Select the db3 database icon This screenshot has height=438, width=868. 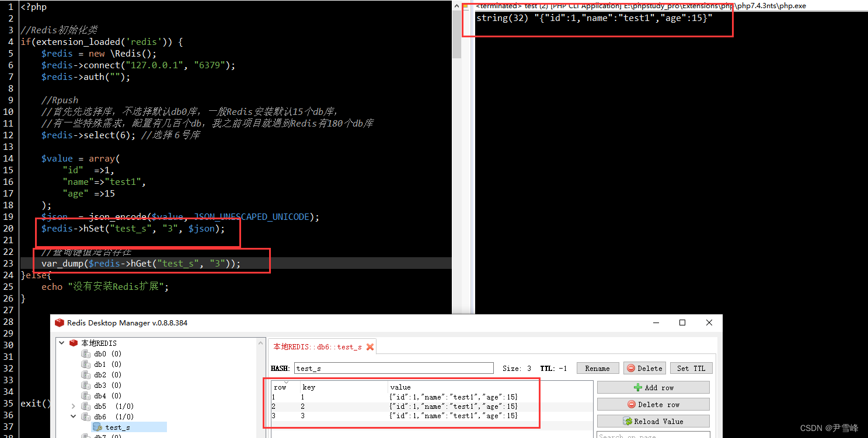pyautogui.click(x=86, y=385)
